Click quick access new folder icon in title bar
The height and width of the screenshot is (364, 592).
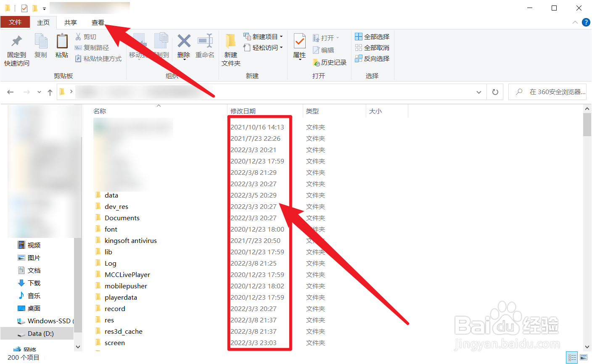pos(35,8)
